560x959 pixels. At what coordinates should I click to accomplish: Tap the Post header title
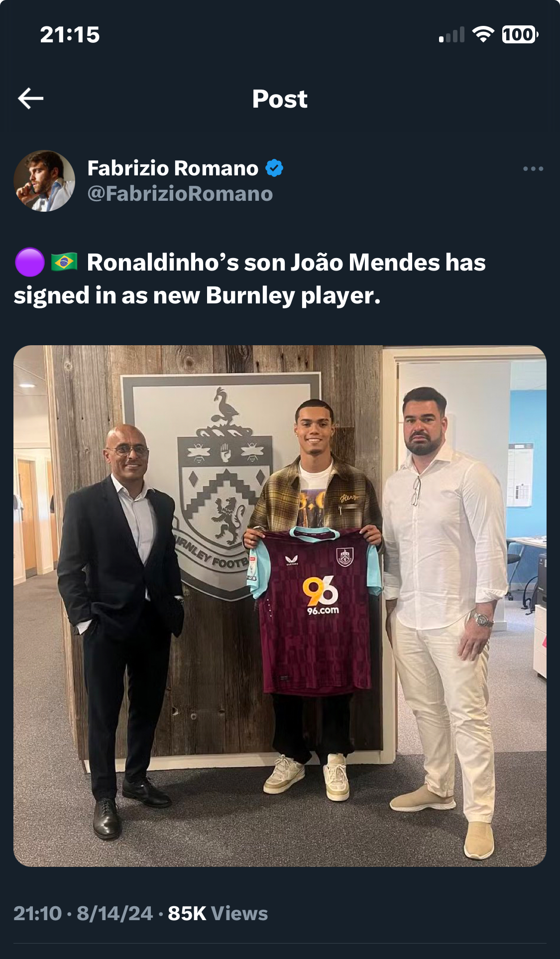[280, 99]
